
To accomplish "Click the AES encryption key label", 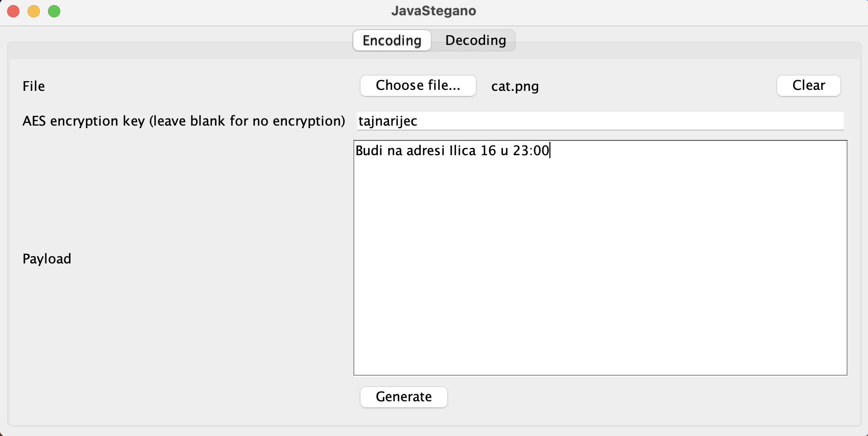I will click(184, 121).
